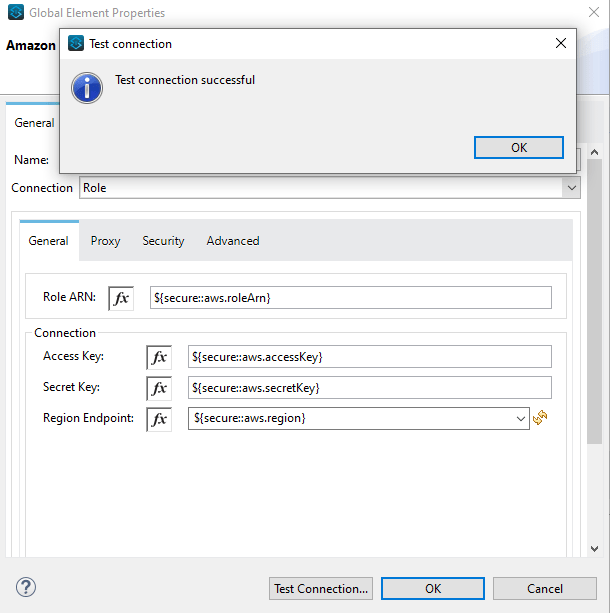The width and height of the screenshot is (610, 613).
Task: Click into the Secret Key input field
Action: click(370, 388)
